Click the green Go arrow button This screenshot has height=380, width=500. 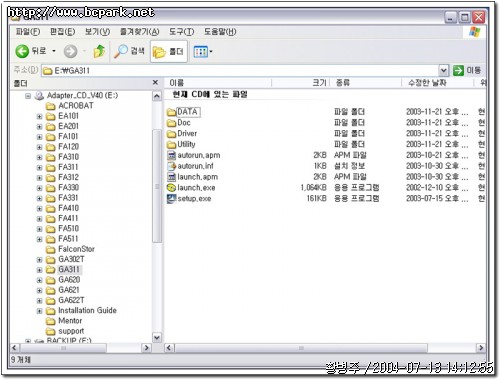(x=458, y=70)
